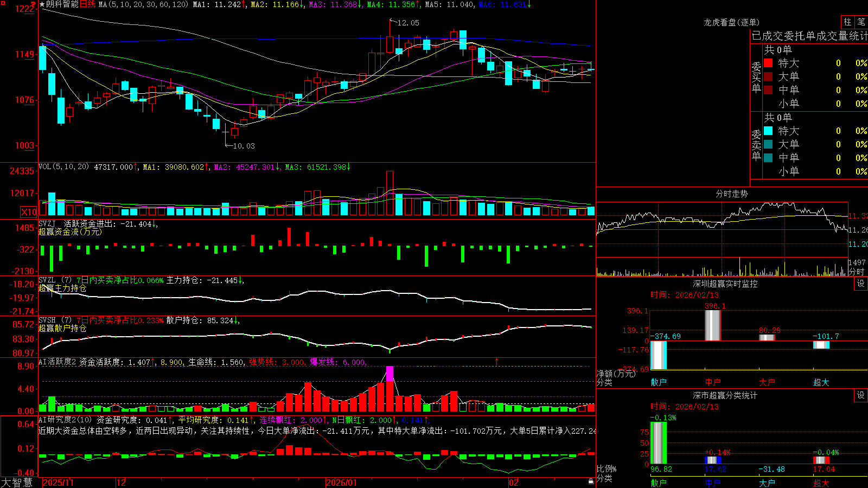The height and width of the screenshot is (488, 868).
Task: Click the teal 中单 sell-order color square
Action: [768, 158]
